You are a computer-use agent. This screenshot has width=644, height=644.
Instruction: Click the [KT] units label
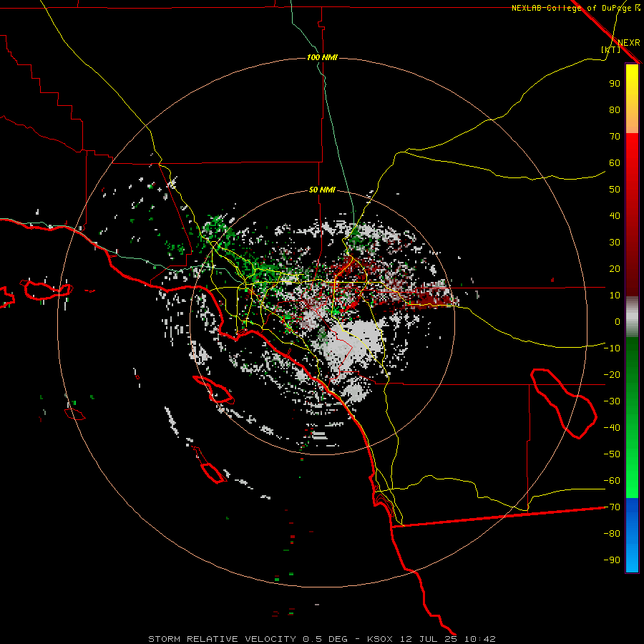pos(610,49)
